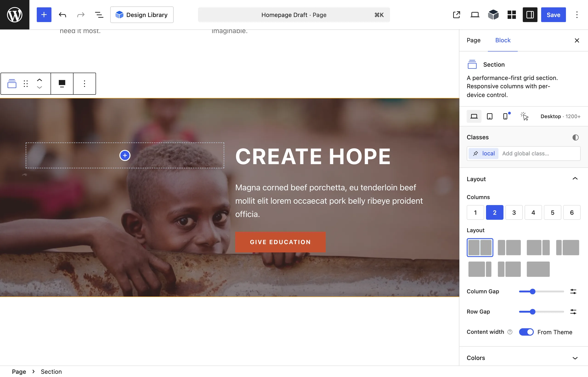The height and width of the screenshot is (377, 588).
Task: Click the GIVE EDUCATION button
Action: (280, 242)
